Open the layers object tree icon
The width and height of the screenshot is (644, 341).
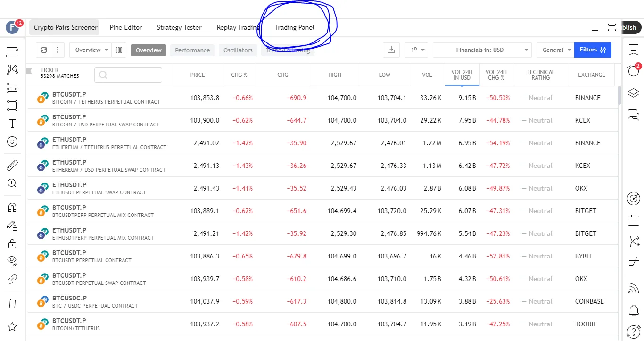[x=633, y=93]
